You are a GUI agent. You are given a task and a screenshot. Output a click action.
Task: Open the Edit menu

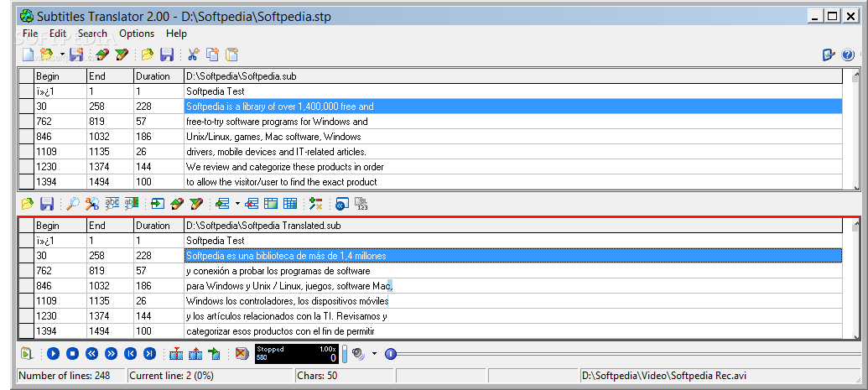(58, 34)
